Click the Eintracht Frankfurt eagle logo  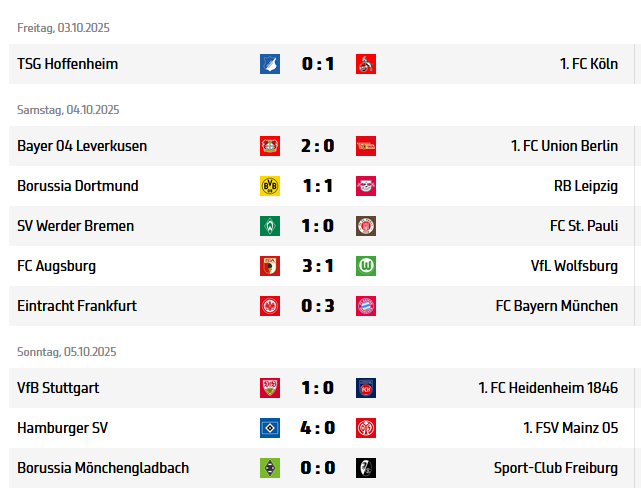[x=270, y=306]
